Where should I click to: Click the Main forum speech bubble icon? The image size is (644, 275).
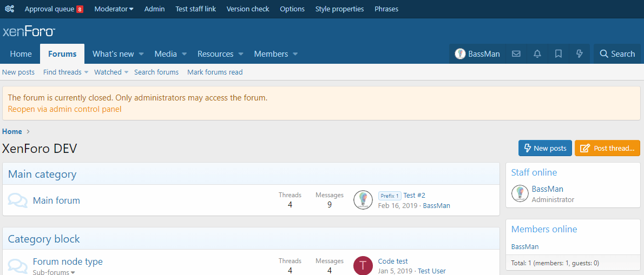click(x=18, y=200)
